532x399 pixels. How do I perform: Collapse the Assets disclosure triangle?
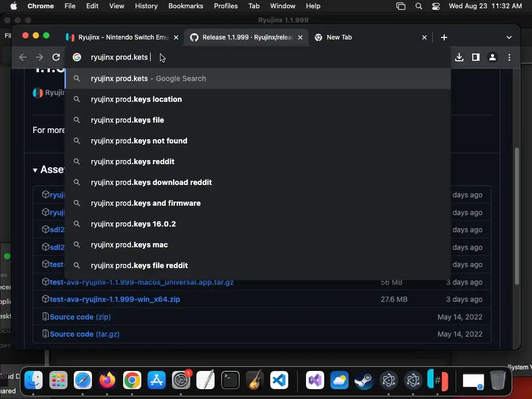click(x=35, y=170)
